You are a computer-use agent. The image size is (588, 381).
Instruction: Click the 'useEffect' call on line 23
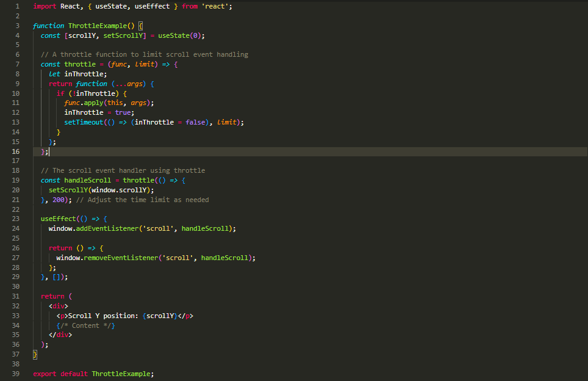(x=59, y=219)
